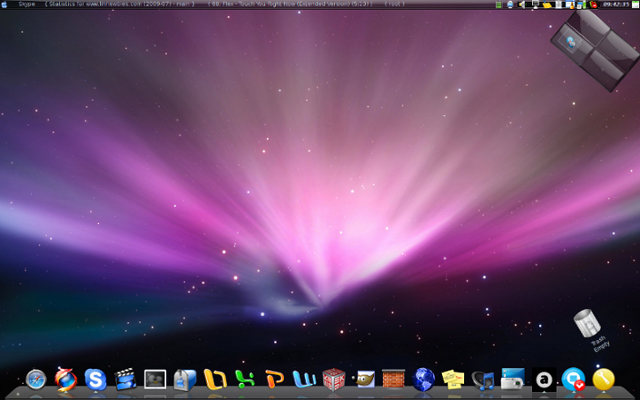Select the Touch You Right Now track entry
Screen dimensions: 640x400
[x=290, y=4]
